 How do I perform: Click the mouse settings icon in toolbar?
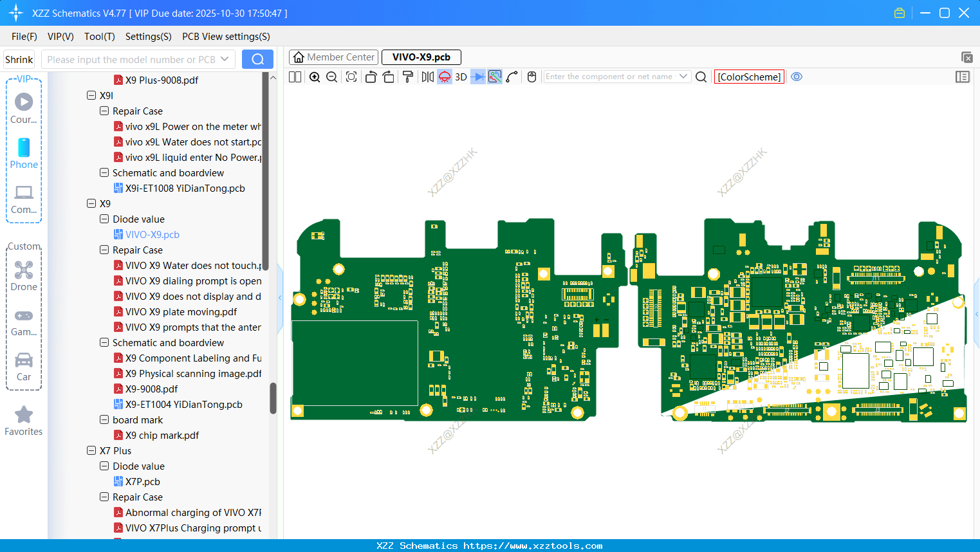pos(532,77)
